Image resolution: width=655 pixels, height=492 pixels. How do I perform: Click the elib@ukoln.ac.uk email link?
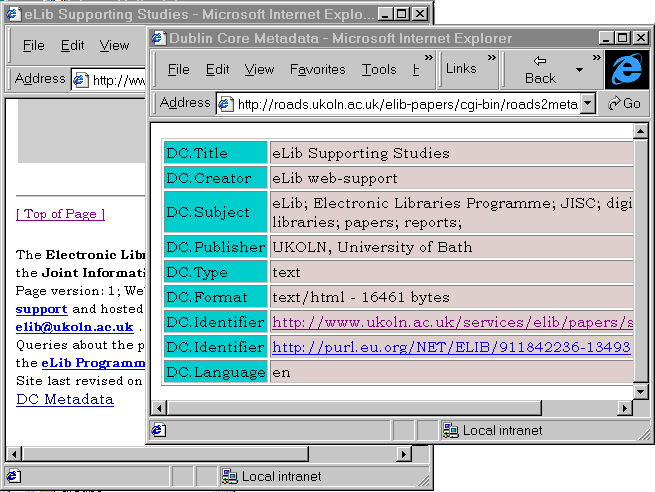click(x=74, y=327)
